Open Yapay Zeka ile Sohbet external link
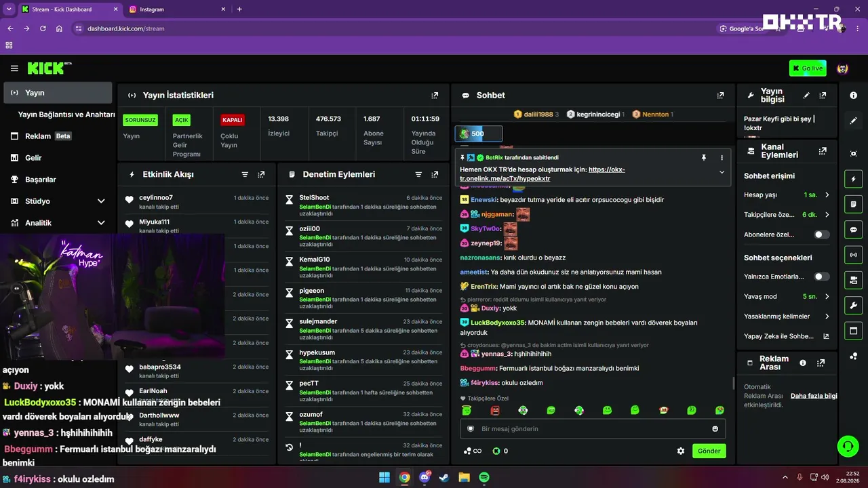This screenshot has height=488, width=868. tap(787, 336)
